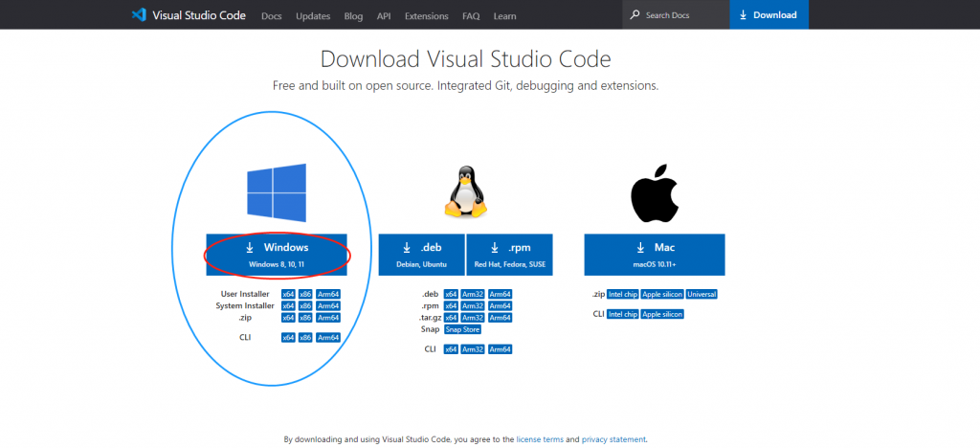Focus the Search Docs input field
980x448 pixels.
click(676, 14)
